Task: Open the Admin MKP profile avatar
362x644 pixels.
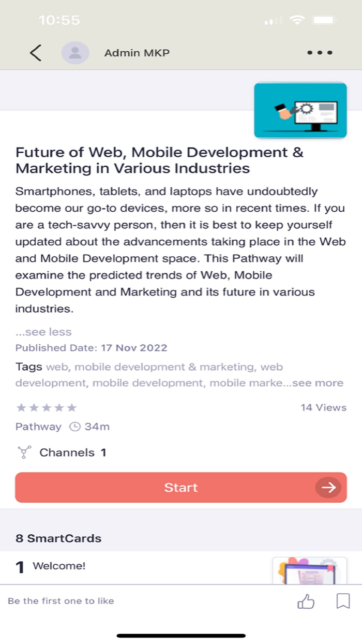Action: pos(75,52)
